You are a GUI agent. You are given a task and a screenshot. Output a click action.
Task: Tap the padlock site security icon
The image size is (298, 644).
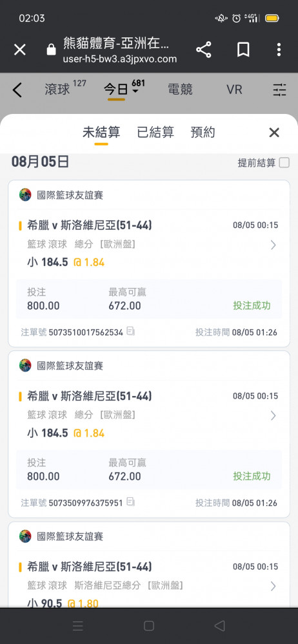[51, 50]
